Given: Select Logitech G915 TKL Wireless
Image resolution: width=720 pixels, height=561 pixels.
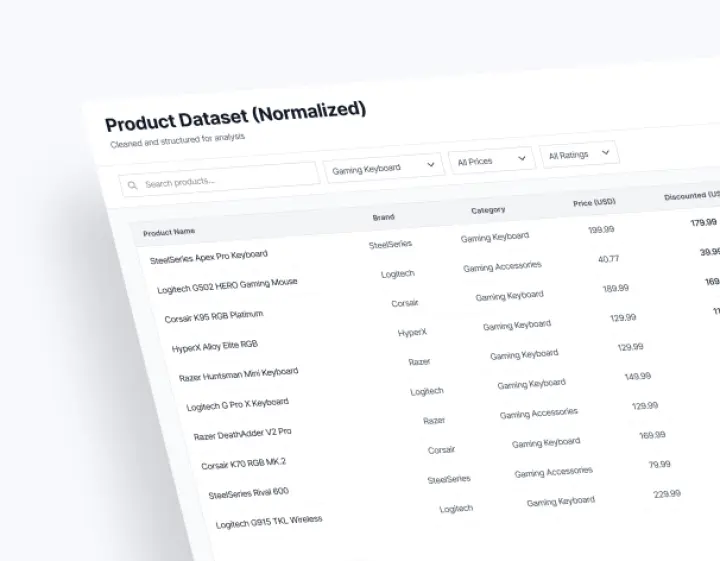Looking at the screenshot, I should point(269,522).
